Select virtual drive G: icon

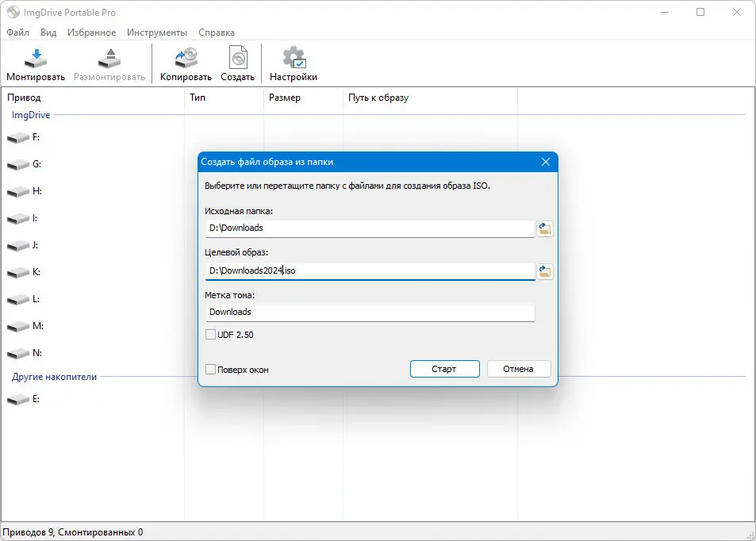[x=18, y=165]
